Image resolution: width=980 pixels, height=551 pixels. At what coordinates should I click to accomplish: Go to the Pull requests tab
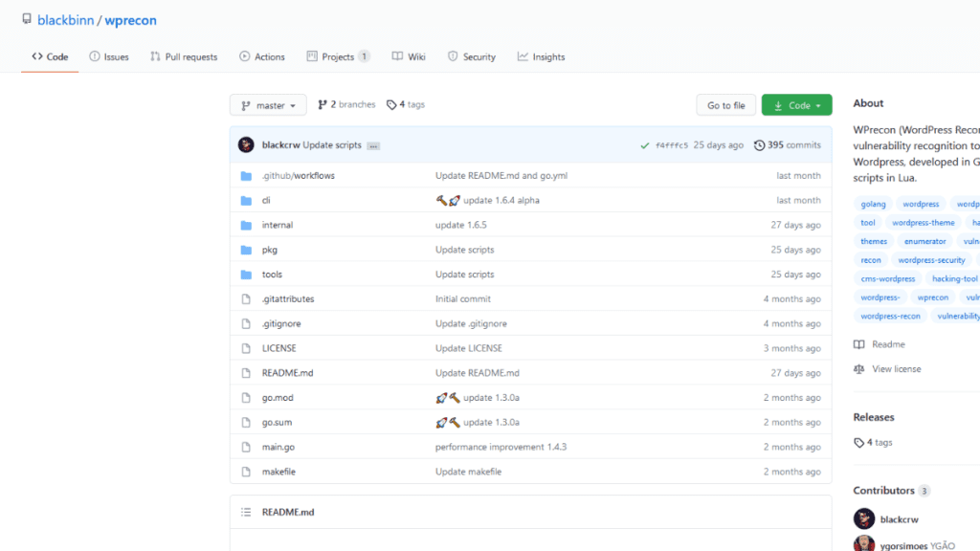click(184, 56)
